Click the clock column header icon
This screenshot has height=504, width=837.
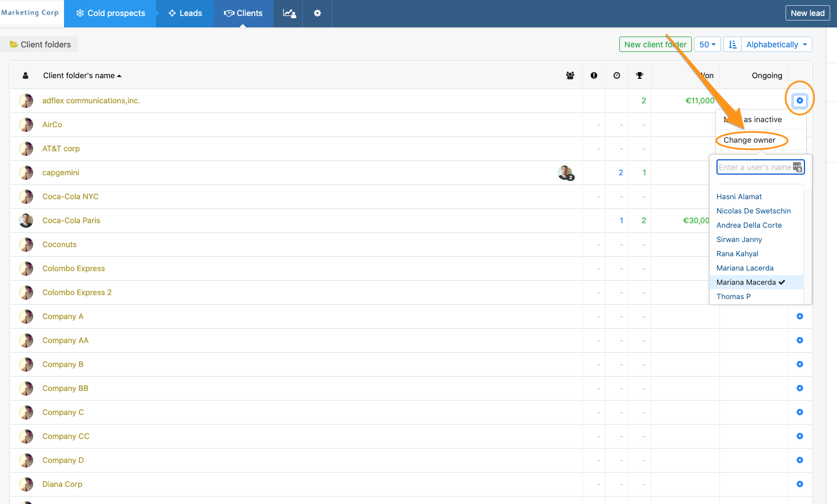[x=616, y=75]
